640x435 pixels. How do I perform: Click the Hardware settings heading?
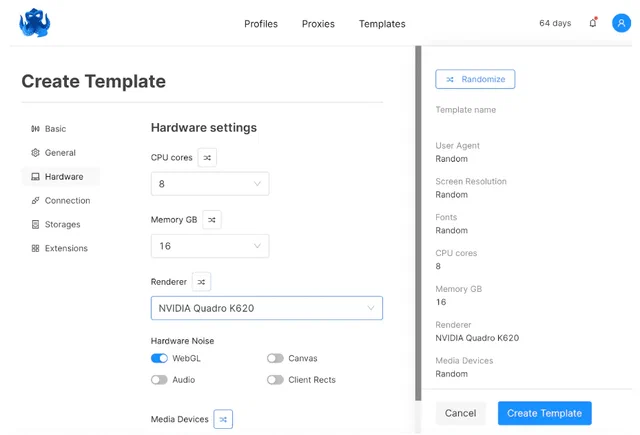point(204,128)
